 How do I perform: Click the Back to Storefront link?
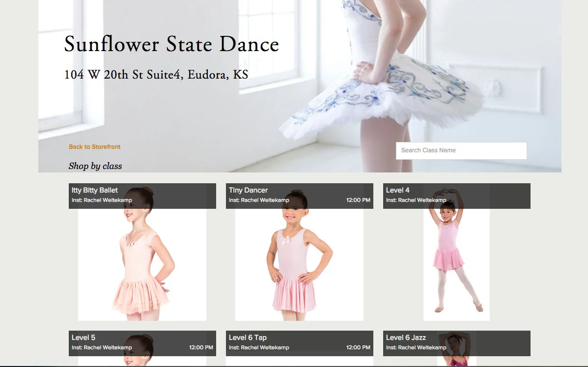pos(94,146)
